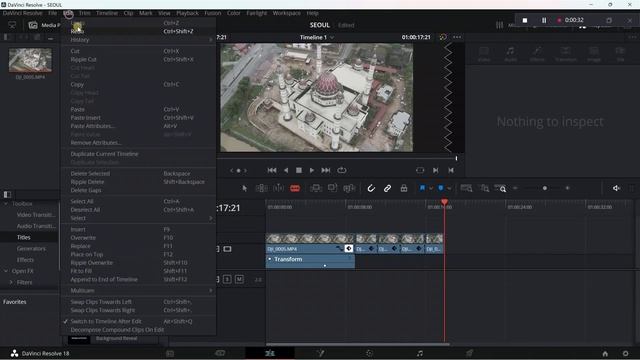Expand the Select submenu
The image size is (640, 360).
point(139,218)
